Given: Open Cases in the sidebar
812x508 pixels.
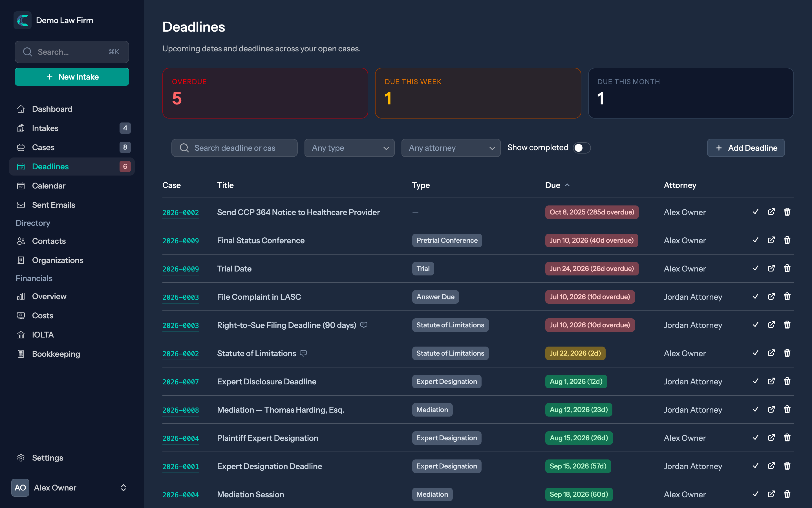Looking at the screenshot, I should pos(72,147).
